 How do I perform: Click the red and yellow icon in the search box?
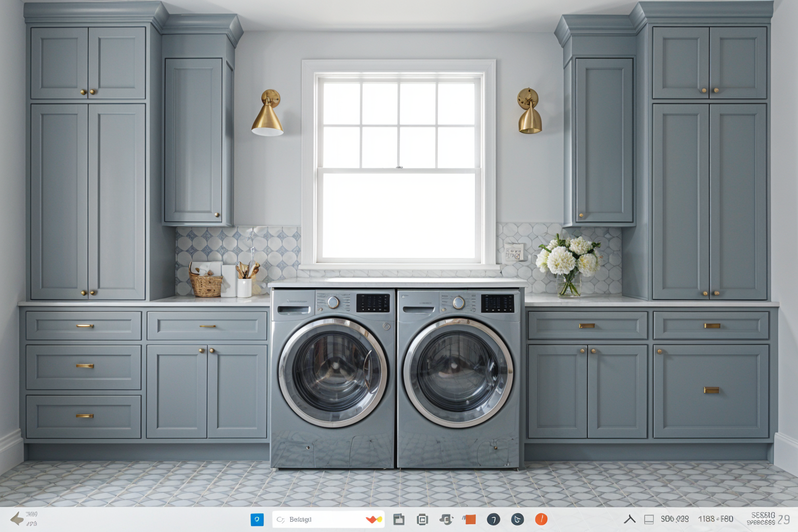tap(374, 520)
